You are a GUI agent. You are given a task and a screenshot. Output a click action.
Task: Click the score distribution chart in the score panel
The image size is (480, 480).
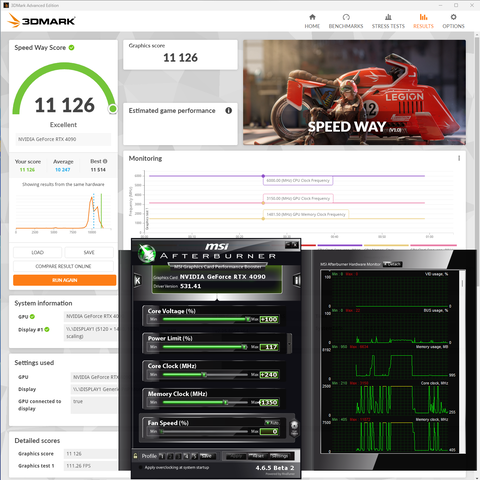[x=63, y=212]
